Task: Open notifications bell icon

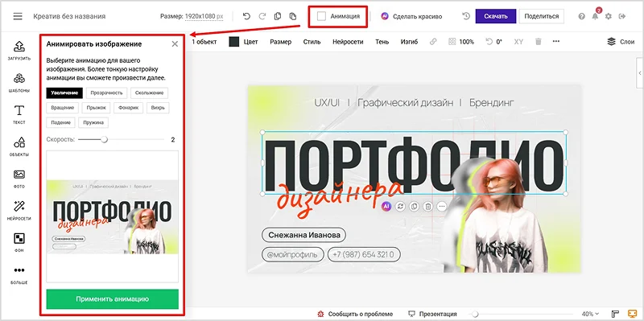Action: (x=595, y=16)
